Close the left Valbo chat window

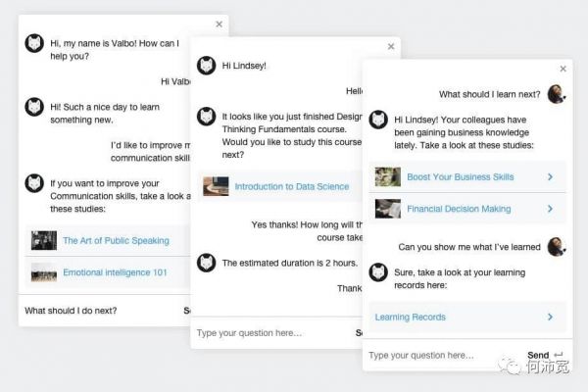[219, 24]
